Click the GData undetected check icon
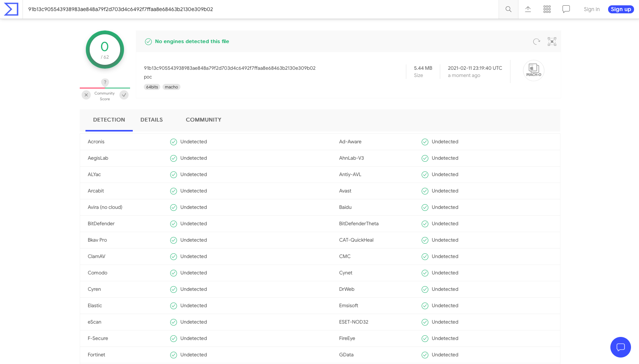Viewport: 639px width, 364px height. [425, 355]
